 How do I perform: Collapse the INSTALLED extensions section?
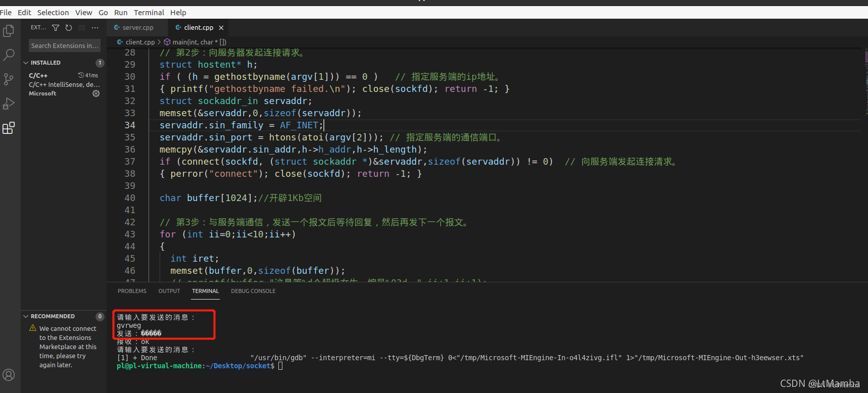click(26, 63)
